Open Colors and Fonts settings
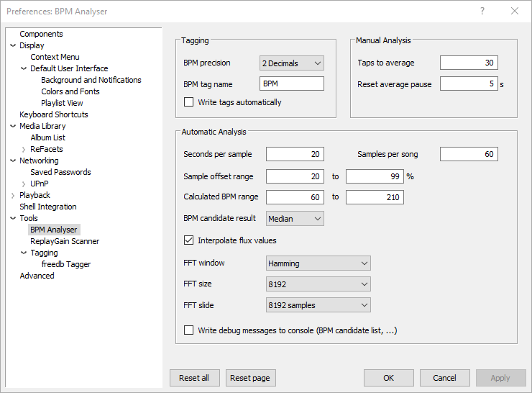Image resolution: width=532 pixels, height=393 pixels. point(70,91)
